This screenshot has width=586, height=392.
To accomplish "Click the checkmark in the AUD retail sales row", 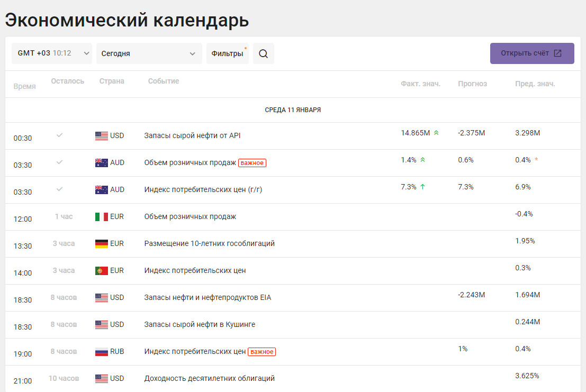I will 59,162.
